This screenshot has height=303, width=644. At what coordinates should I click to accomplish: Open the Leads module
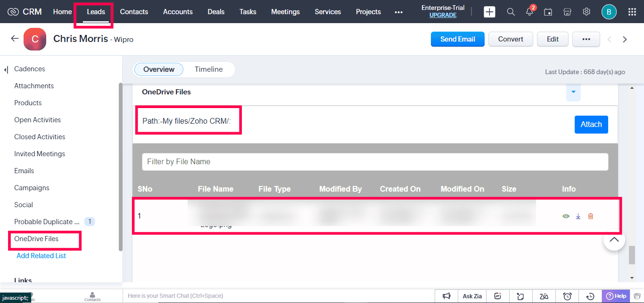click(96, 12)
